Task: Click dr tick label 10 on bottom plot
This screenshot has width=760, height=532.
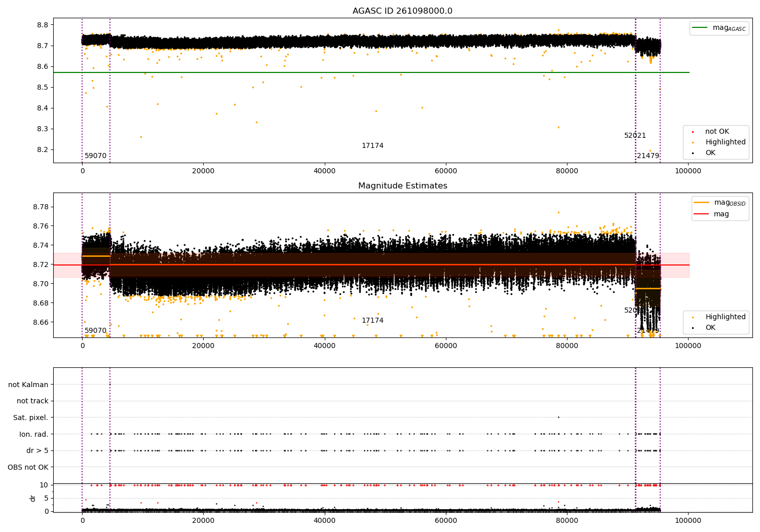Action: click(44, 485)
